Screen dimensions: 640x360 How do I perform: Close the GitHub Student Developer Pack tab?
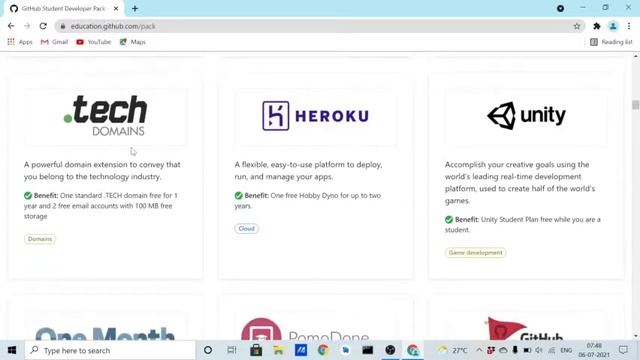tap(116, 8)
